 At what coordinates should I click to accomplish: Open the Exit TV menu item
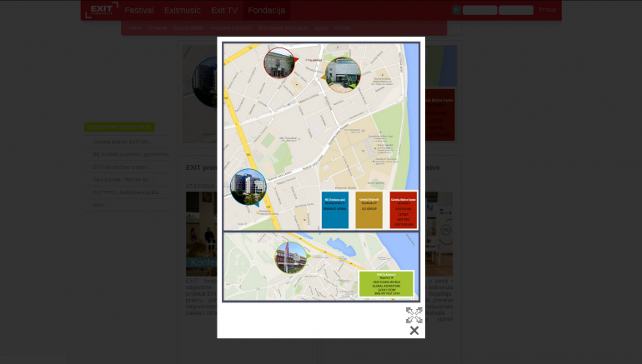(223, 11)
